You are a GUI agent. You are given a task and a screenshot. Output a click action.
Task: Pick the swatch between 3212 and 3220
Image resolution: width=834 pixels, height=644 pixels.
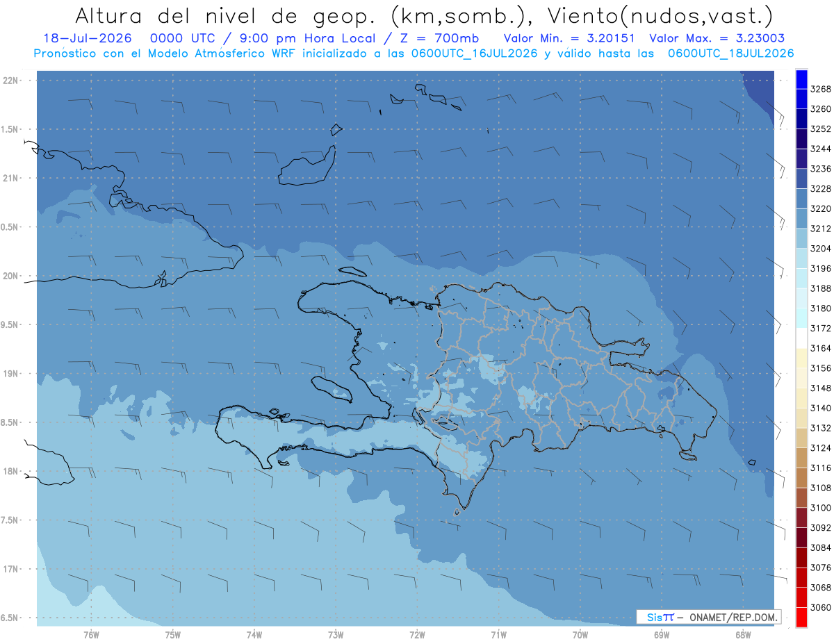tap(801, 219)
